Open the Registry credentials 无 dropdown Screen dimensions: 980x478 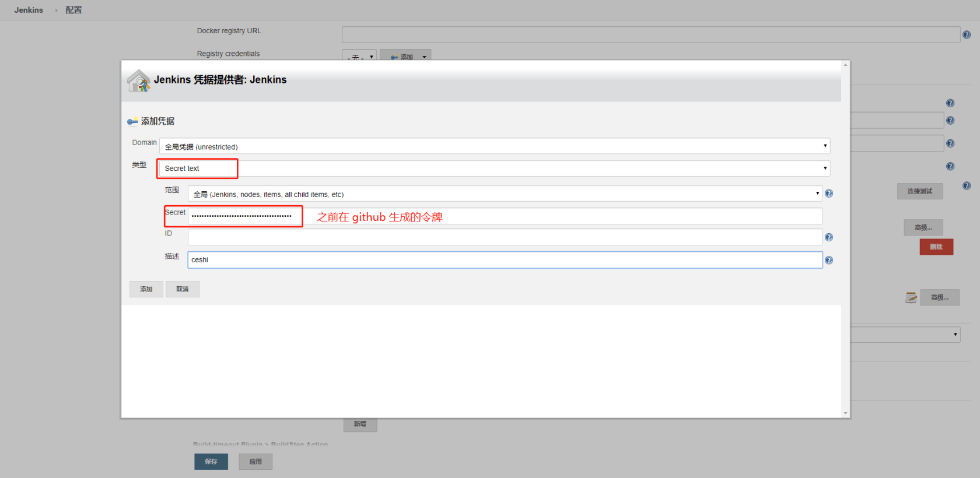click(x=359, y=57)
